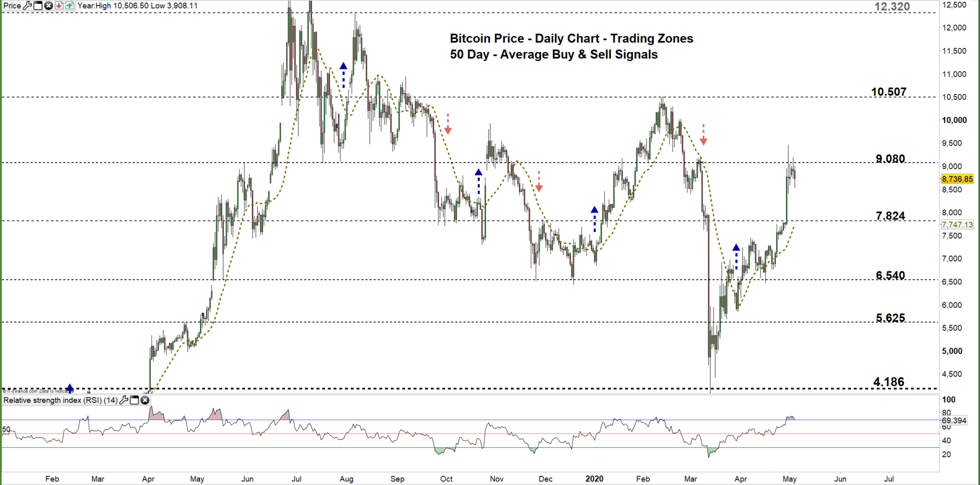
Task: Click the Bitcoin Price Daily Chart title
Action: tap(572, 38)
